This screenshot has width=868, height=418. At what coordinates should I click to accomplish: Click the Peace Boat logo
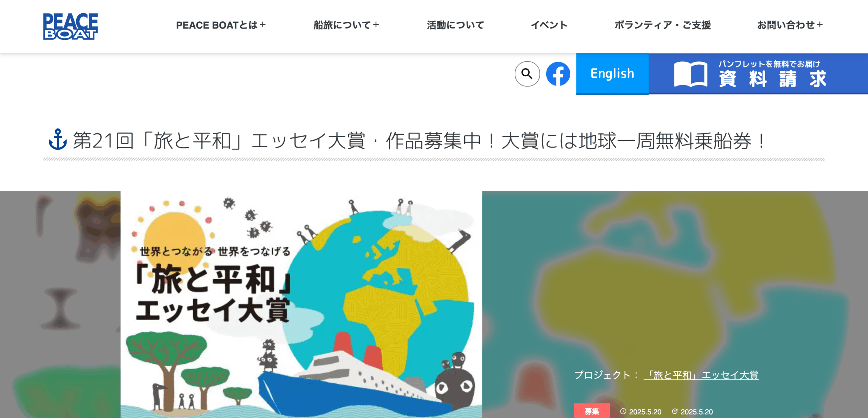click(x=71, y=26)
